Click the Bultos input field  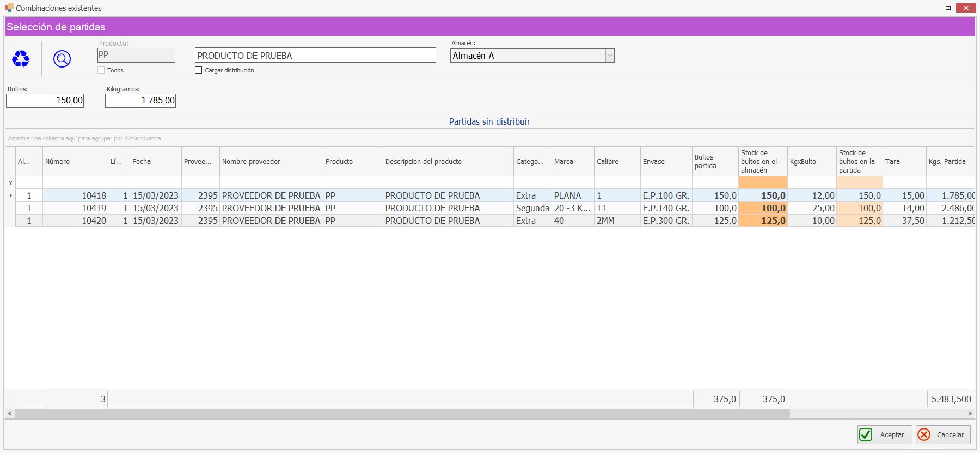[x=45, y=101]
